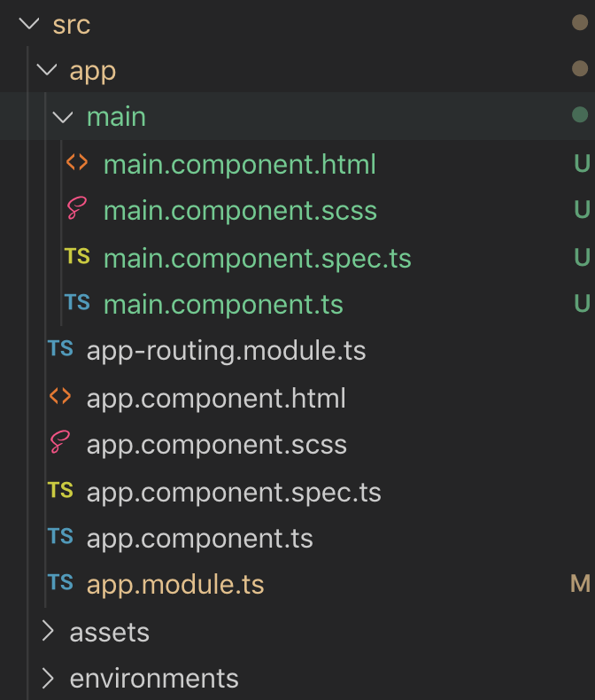Click the blue TS icon of main.component.ts
The height and width of the screenshot is (700, 595).
point(77,303)
